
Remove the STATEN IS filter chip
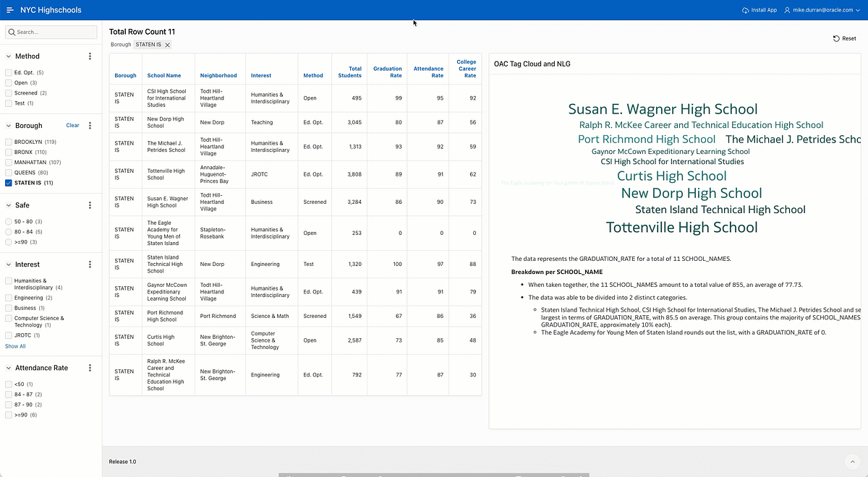(168, 44)
